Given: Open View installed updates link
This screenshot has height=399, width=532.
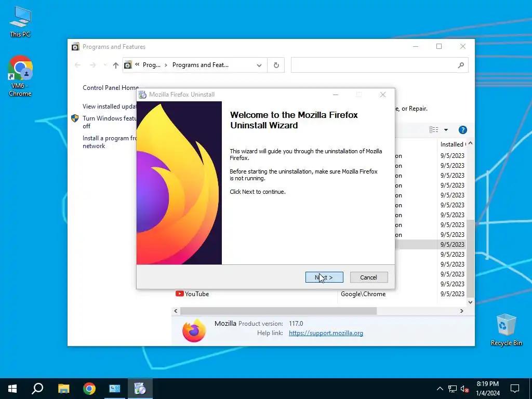Looking at the screenshot, I should pos(110,106).
